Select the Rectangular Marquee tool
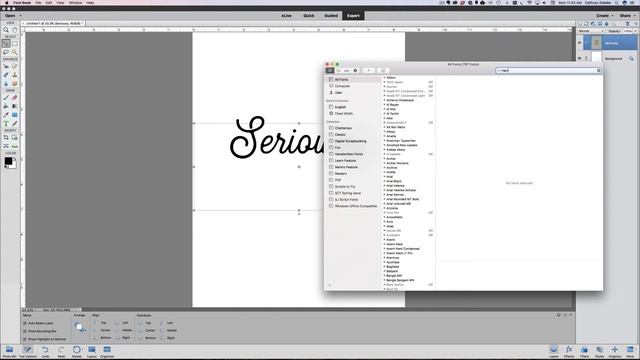 [15, 43]
